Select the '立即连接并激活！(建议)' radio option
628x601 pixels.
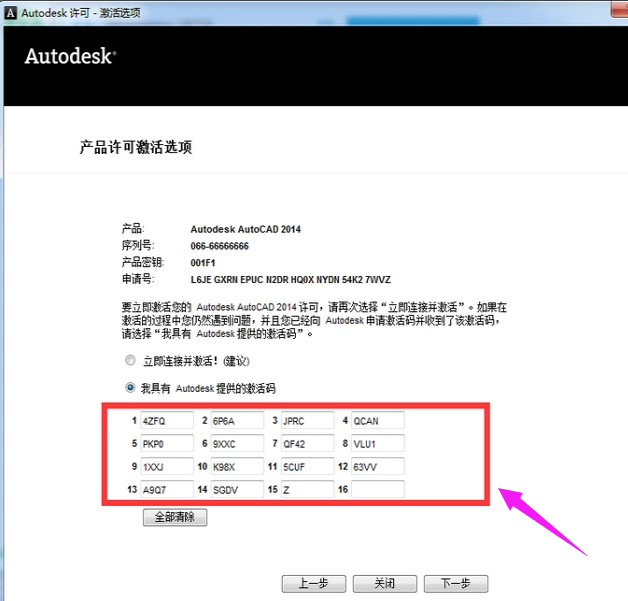pyautogui.click(x=130, y=360)
